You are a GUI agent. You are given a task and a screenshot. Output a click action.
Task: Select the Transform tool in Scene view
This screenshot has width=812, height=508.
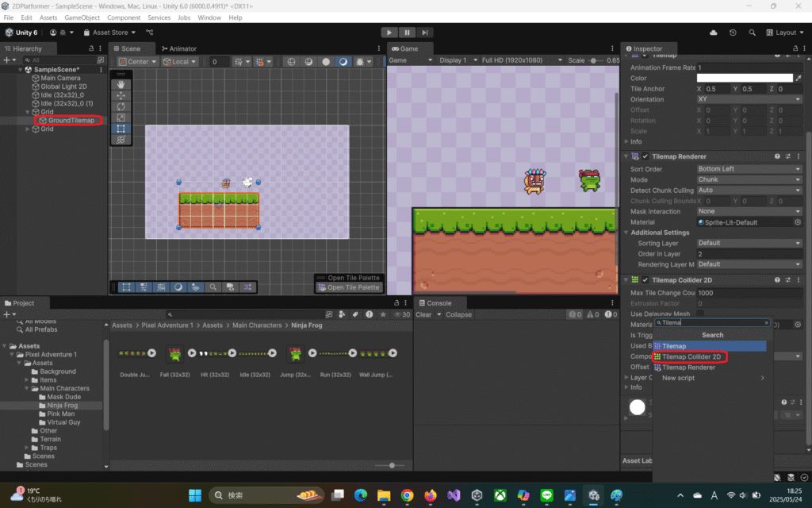pos(121,140)
